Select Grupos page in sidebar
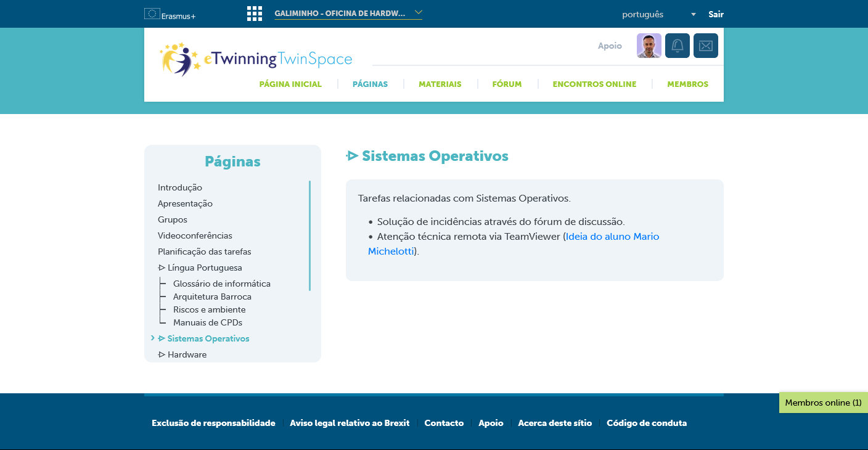Image resolution: width=868 pixels, height=450 pixels. point(173,219)
